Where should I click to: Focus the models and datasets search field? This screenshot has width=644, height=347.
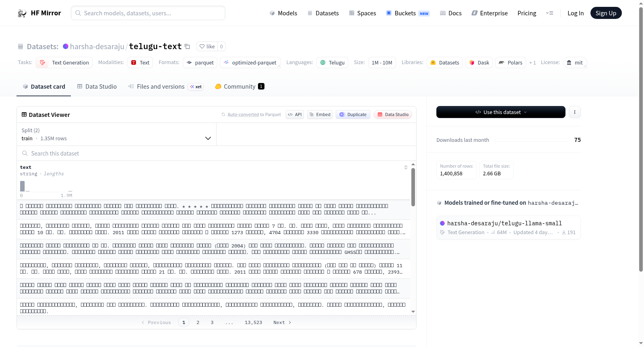[148, 13]
